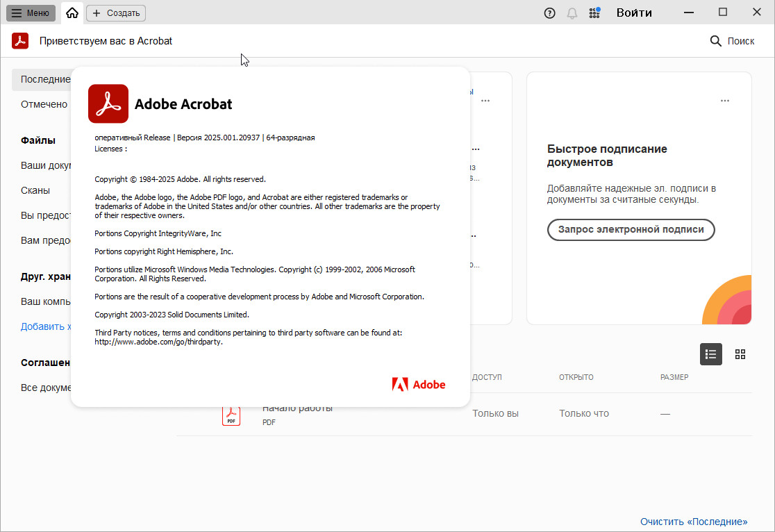The height and width of the screenshot is (532, 775).
Task: Open the Меню hamburger menu
Action: [x=31, y=13]
